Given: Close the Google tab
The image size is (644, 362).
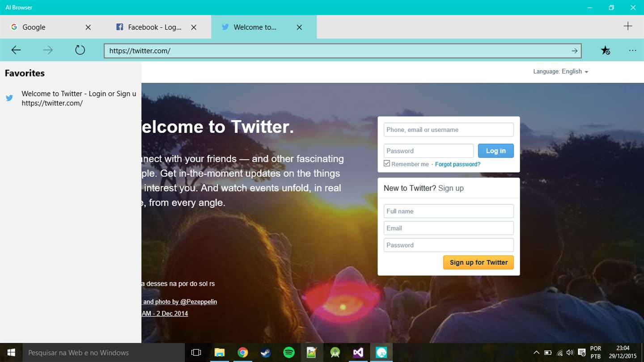Looking at the screenshot, I should click(88, 27).
